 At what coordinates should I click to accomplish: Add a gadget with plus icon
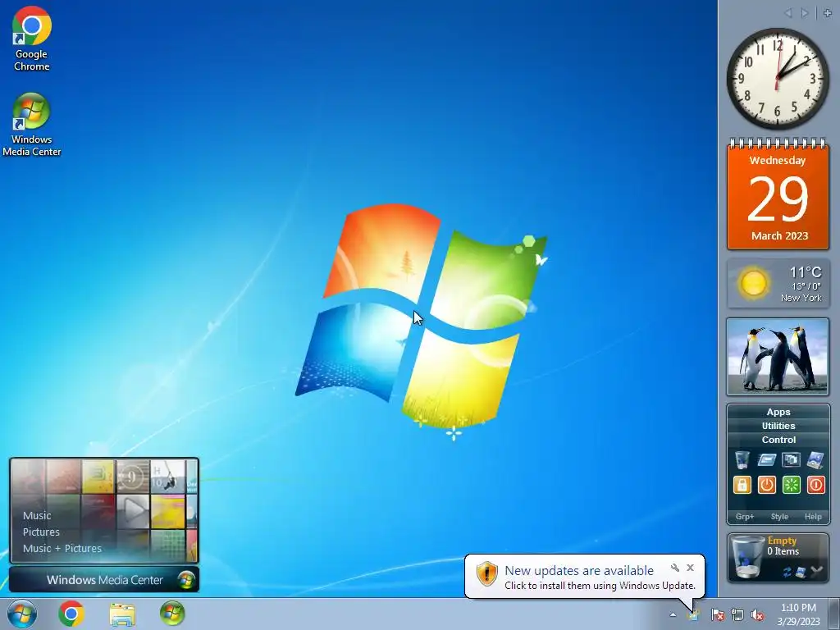click(828, 13)
